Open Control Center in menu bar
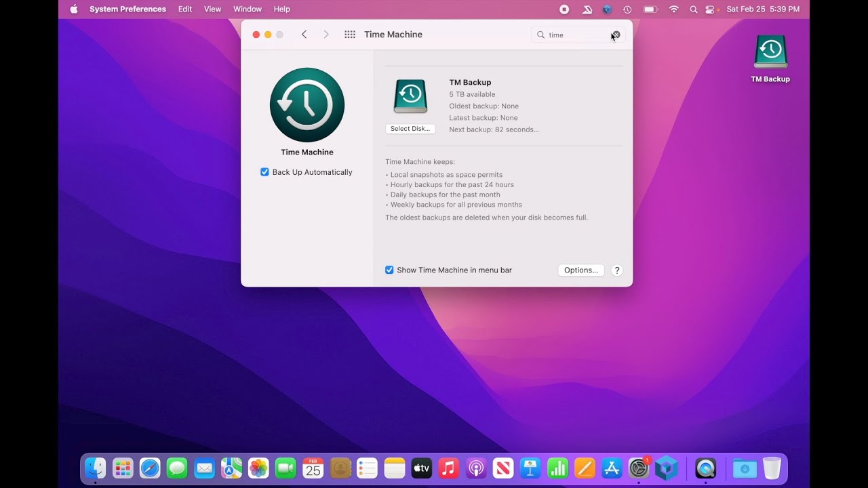 711,9
